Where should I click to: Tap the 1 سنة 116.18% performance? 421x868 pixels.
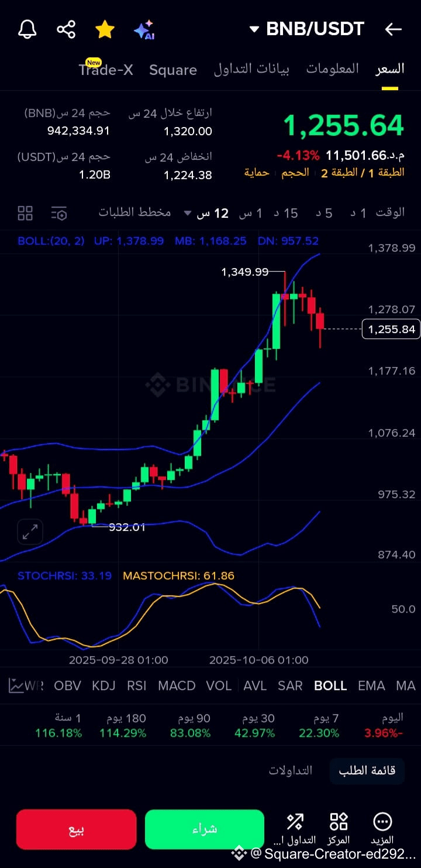tap(58, 726)
